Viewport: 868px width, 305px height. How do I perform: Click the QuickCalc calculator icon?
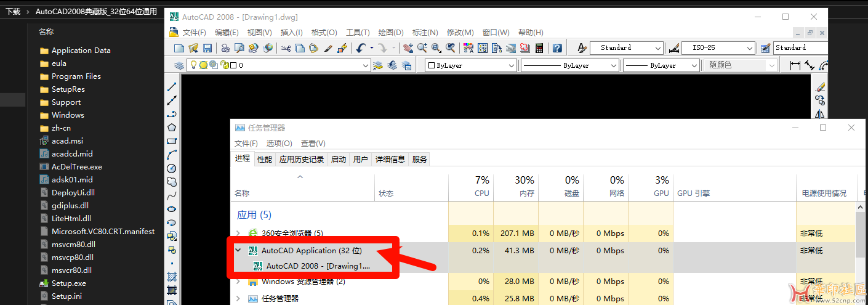coord(539,47)
